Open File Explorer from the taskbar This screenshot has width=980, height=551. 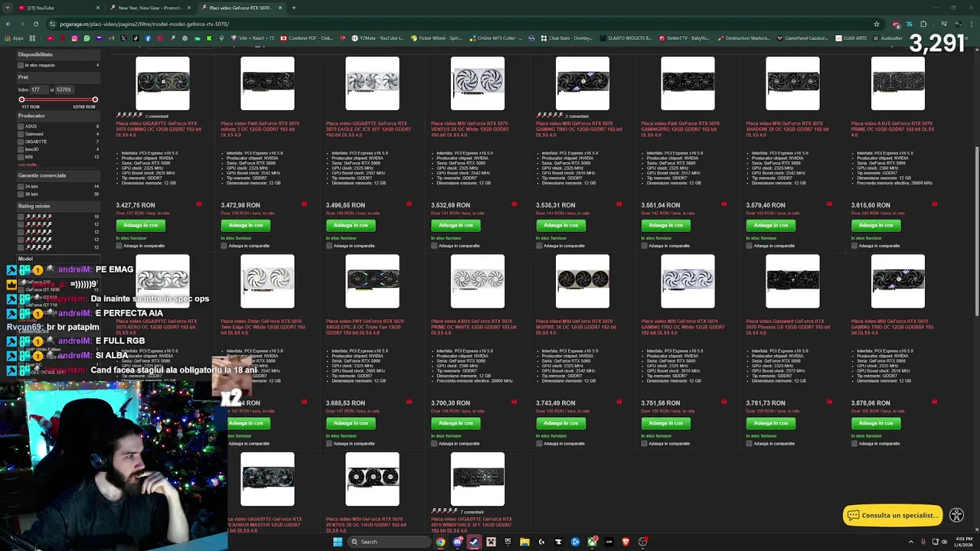524,542
